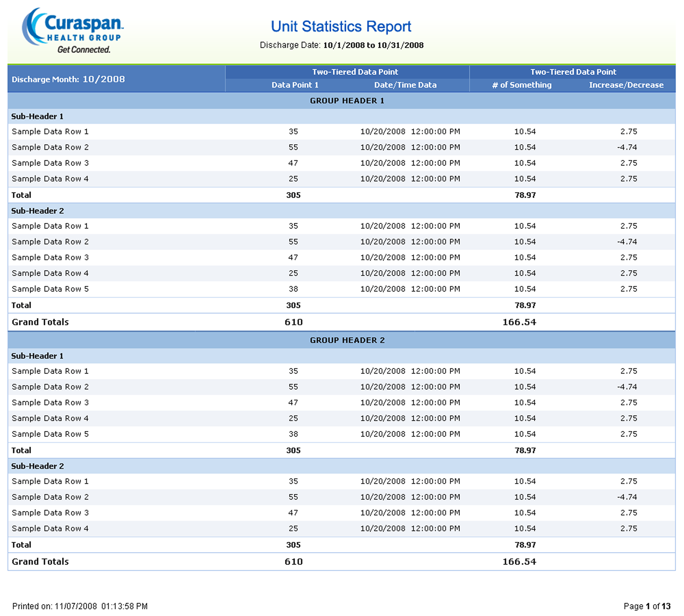Click the Printed on timestamp footer

(x=80, y=606)
